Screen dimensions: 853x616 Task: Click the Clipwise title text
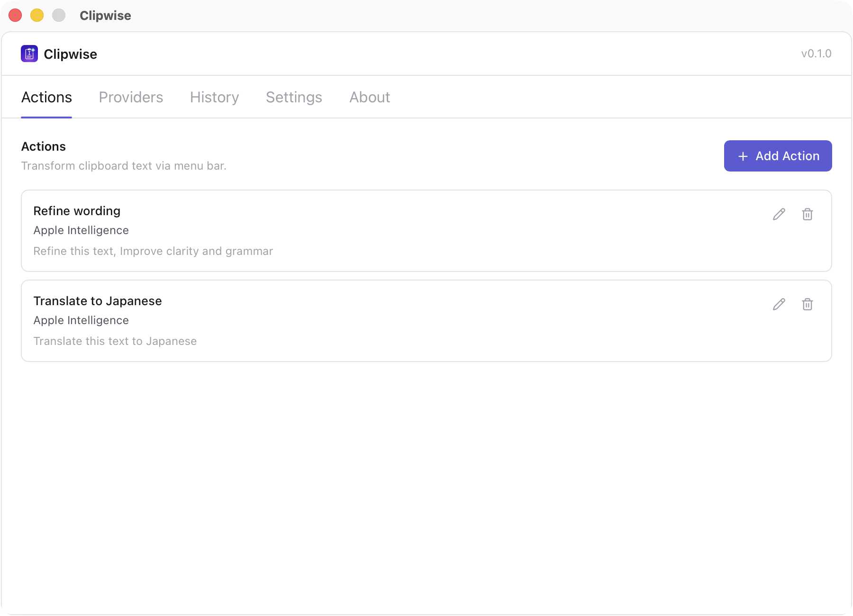click(71, 54)
